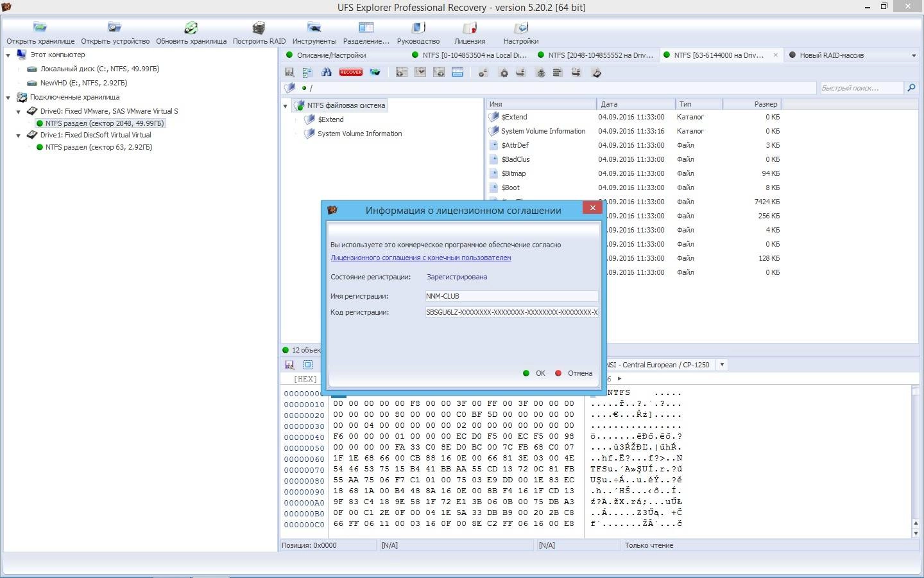Viewport: 924px width, 578px height.
Task: Click the path bar book icon
Action: click(x=290, y=88)
